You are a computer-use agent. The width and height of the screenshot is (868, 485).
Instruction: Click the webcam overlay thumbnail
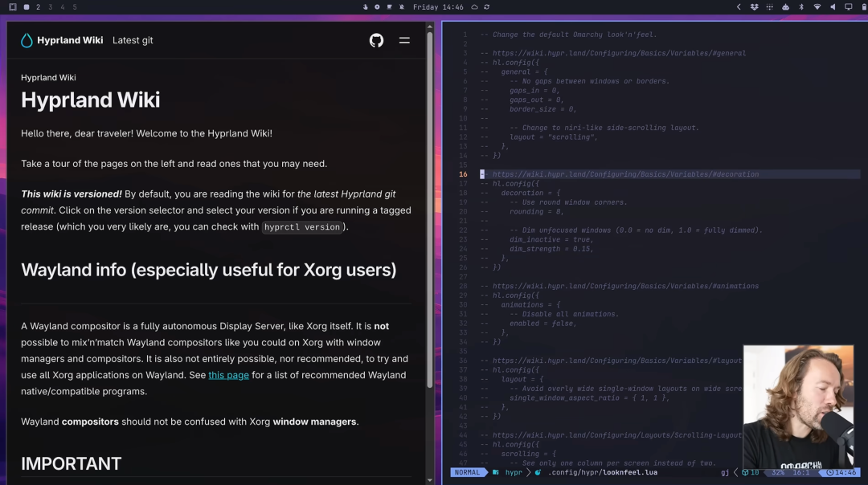pos(798,407)
